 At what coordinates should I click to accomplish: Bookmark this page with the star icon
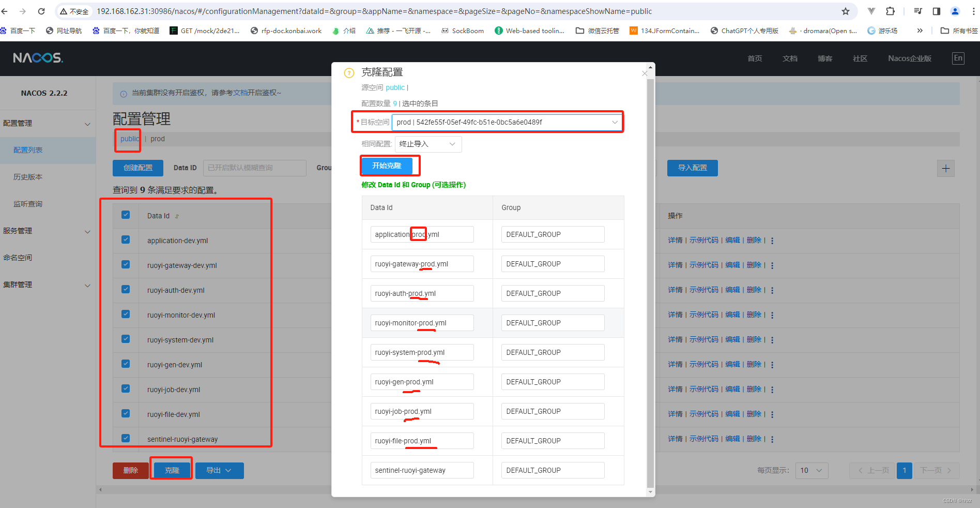(x=846, y=11)
